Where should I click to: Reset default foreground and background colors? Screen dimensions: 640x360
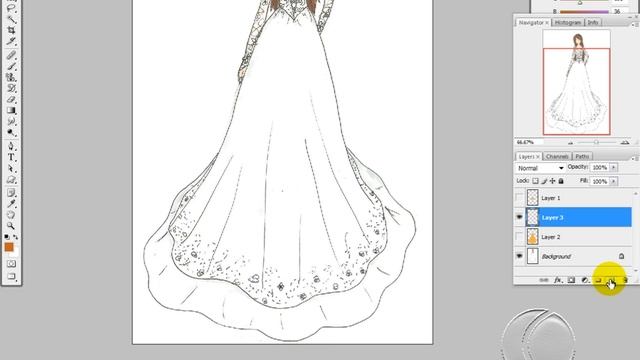pyautogui.click(x=7, y=237)
